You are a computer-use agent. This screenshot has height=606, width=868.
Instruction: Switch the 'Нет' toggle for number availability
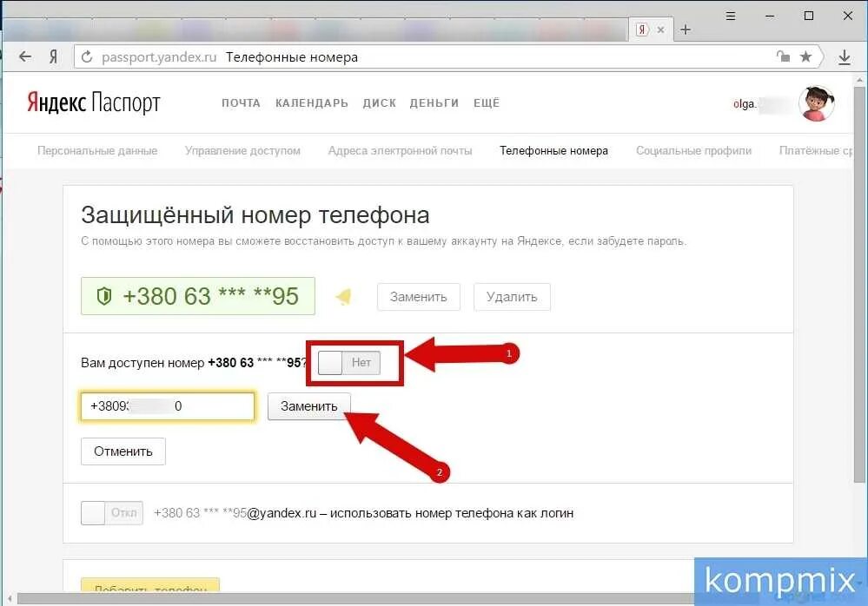(x=348, y=362)
